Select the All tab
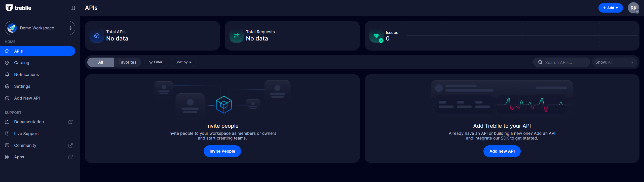 click(100, 62)
